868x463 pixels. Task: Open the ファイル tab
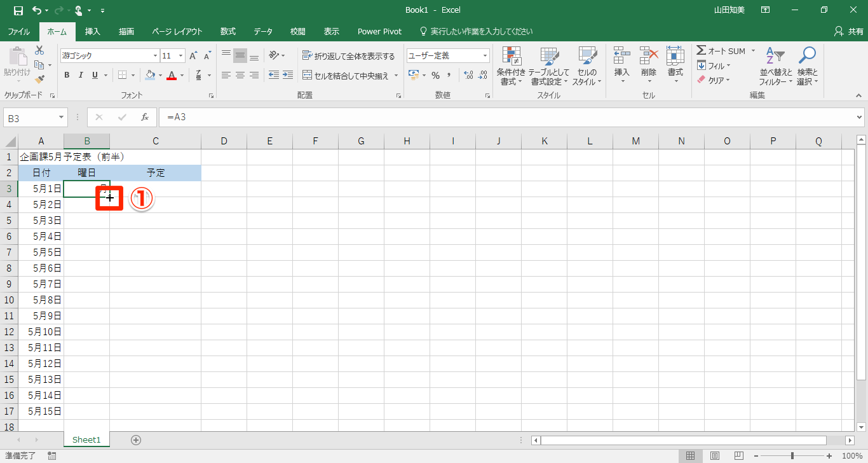point(18,31)
